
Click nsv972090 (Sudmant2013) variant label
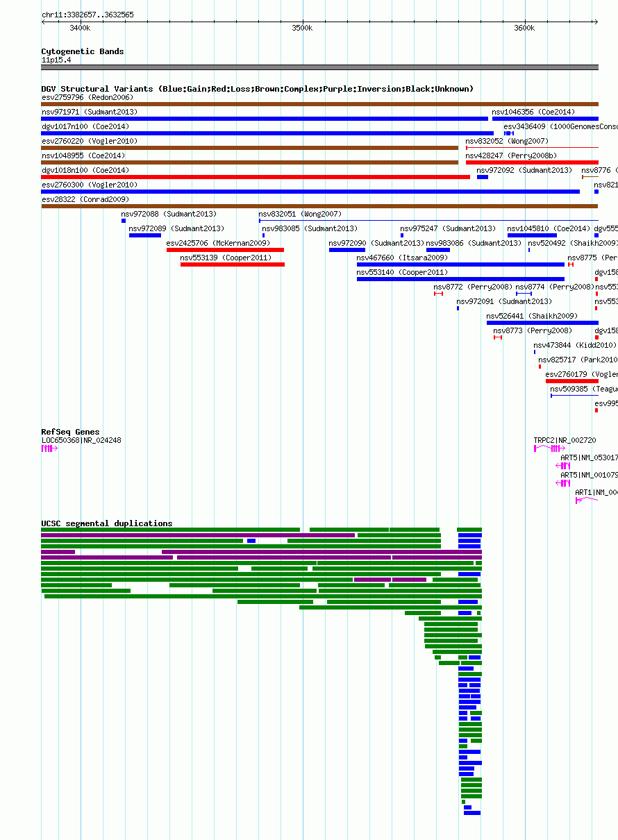click(376, 243)
